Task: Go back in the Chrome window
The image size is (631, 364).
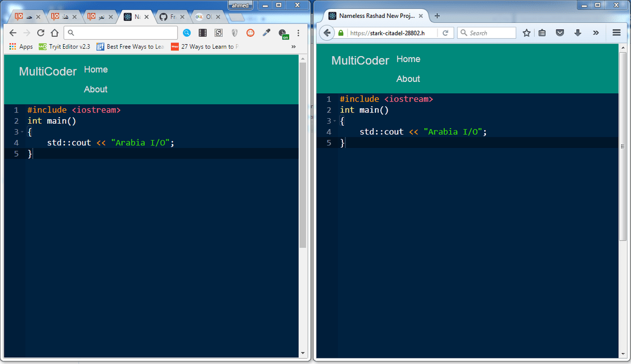Action: [x=14, y=33]
